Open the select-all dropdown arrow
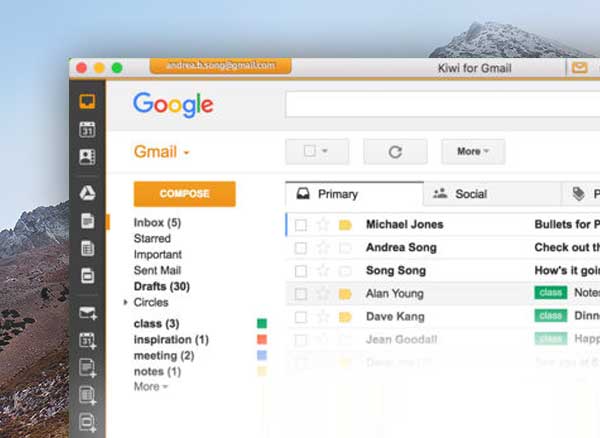Image resolution: width=600 pixels, height=438 pixels. (325, 151)
